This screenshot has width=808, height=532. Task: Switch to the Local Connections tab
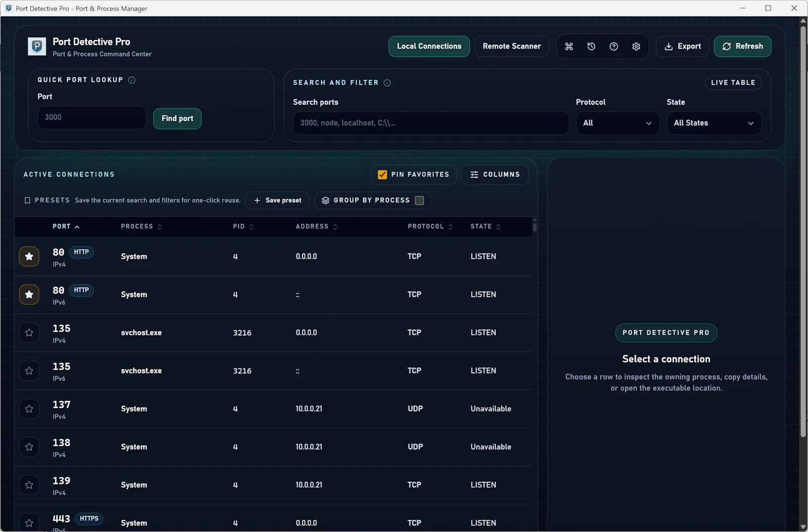click(429, 46)
